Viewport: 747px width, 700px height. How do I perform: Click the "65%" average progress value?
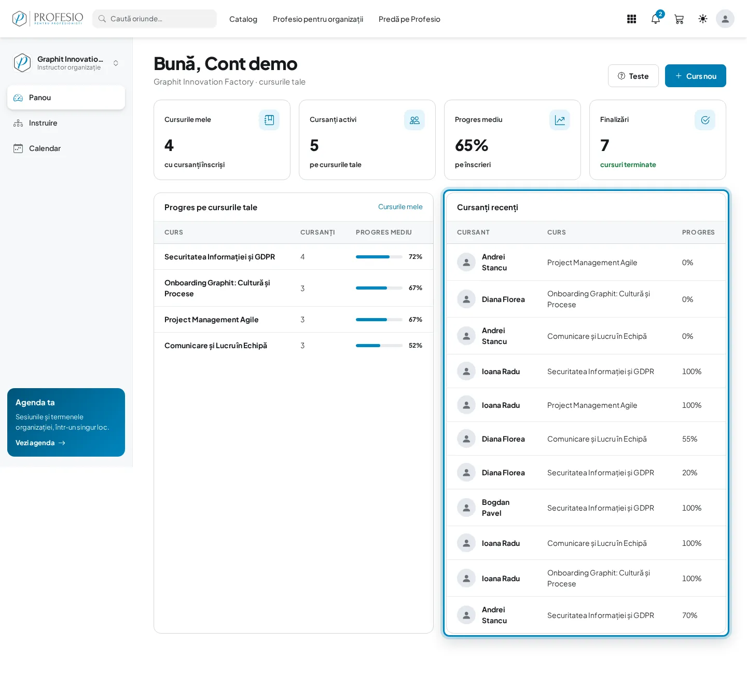pos(472,145)
